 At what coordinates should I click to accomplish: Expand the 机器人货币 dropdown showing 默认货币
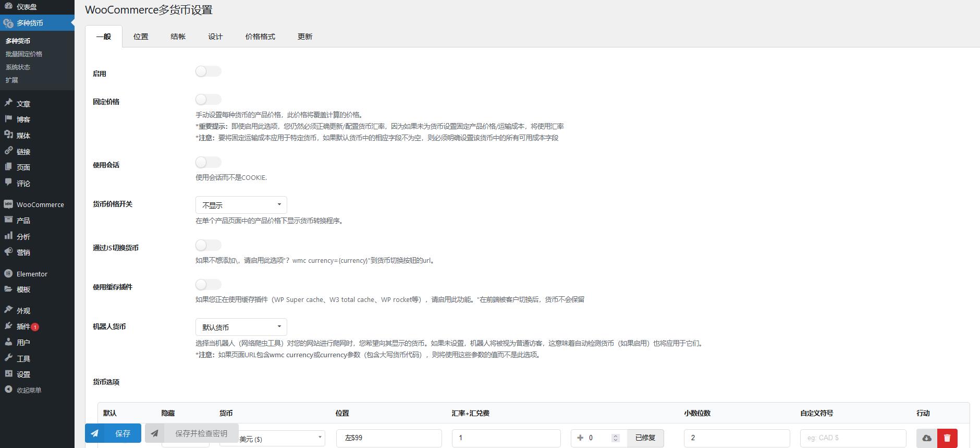[241, 327]
